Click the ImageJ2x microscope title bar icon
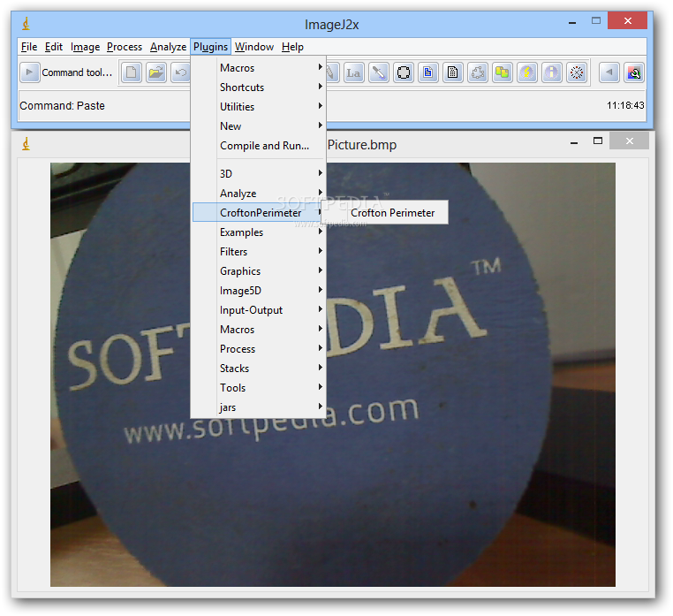This screenshot has width=673, height=616. click(26, 24)
